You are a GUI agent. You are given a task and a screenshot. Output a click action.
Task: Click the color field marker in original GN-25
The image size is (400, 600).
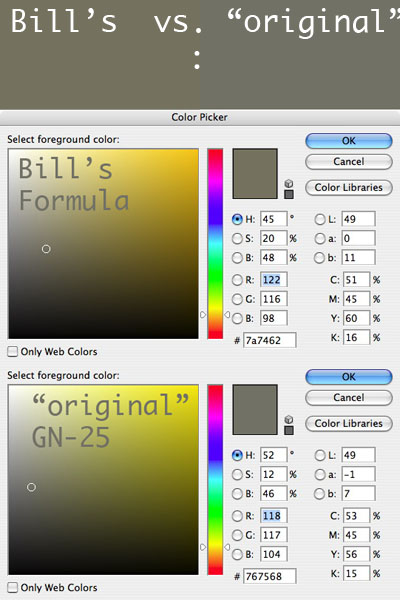pos(31,487)
